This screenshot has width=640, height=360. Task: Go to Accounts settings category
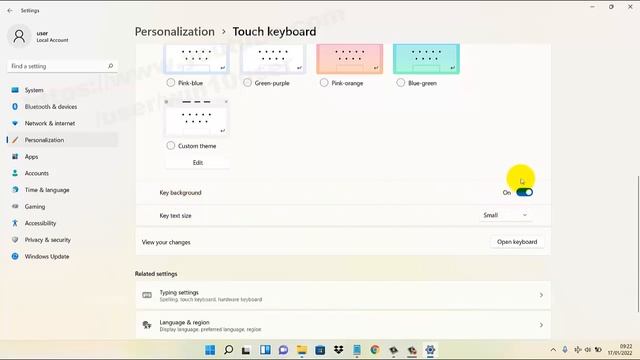point(62,173)
